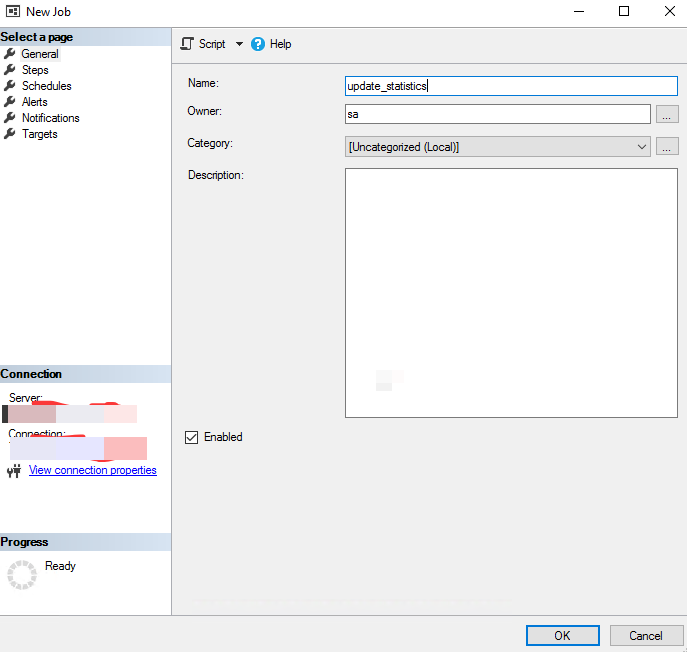Click the wrench icon beside Targets

(10, 134)
